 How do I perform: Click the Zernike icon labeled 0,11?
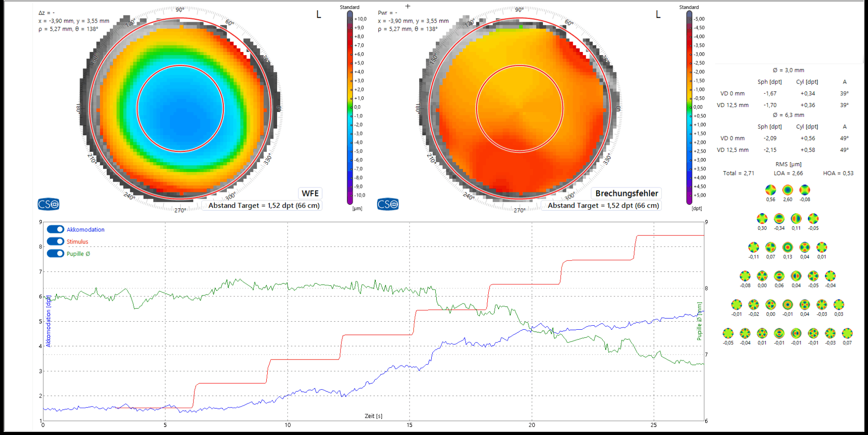(796, 219)
